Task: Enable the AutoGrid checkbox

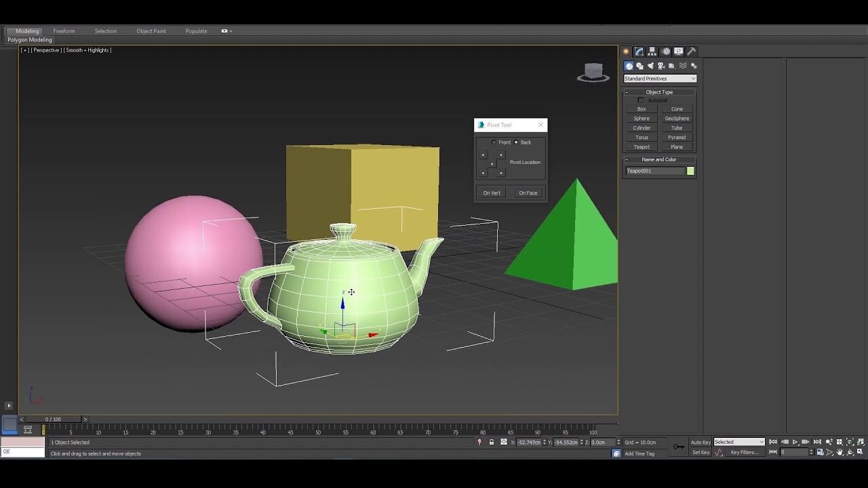Action: click(641, 100)
